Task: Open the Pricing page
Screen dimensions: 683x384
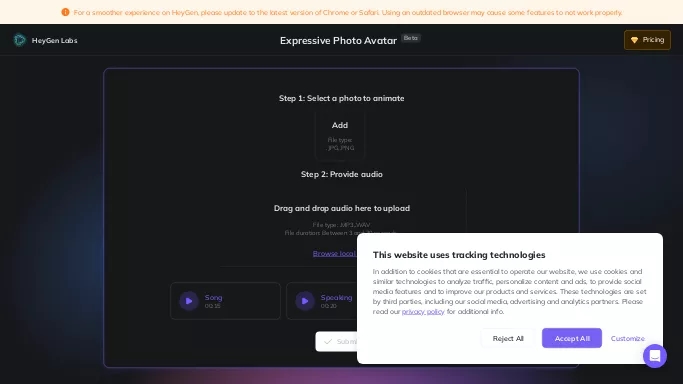Action: click(x=647, y=40)
